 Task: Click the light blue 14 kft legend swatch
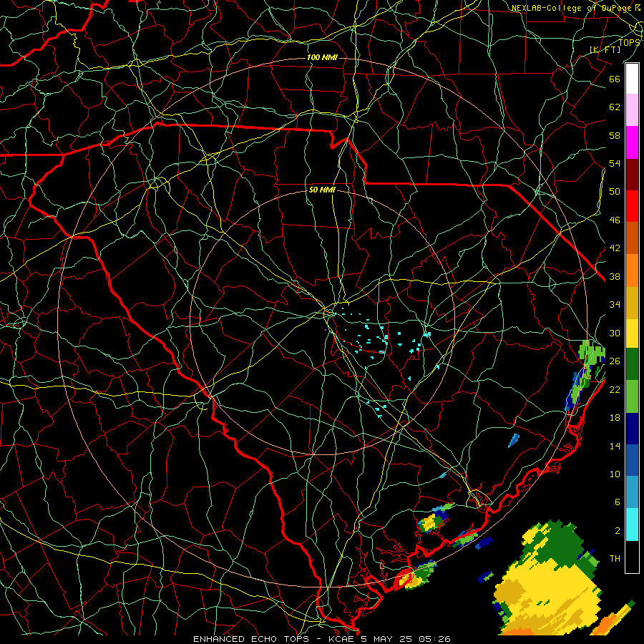(632, 492)
